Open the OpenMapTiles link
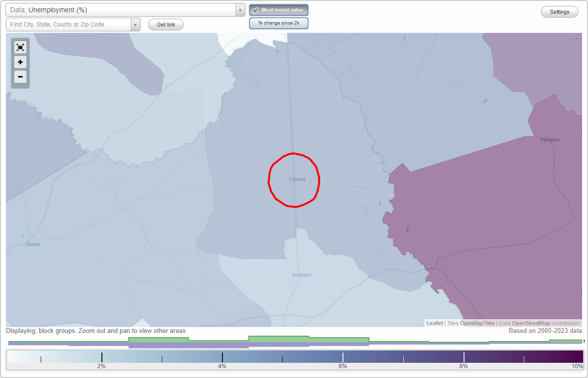This screenshot has height=378, width=588. pos(477,323)
